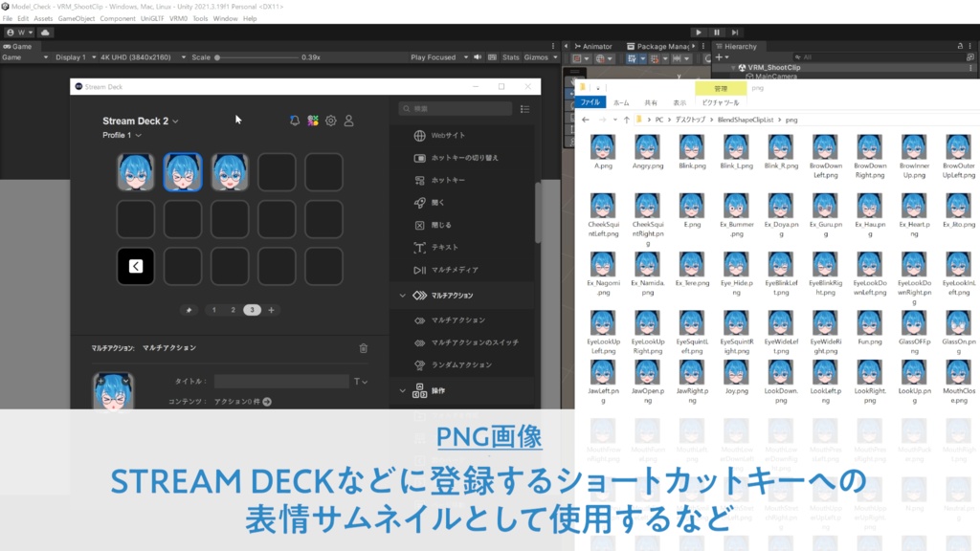This screenshot has width=980, height=551.
Task: Expand the Stream Deck 2 device dropdown
Action: click(x=176, y=121)
